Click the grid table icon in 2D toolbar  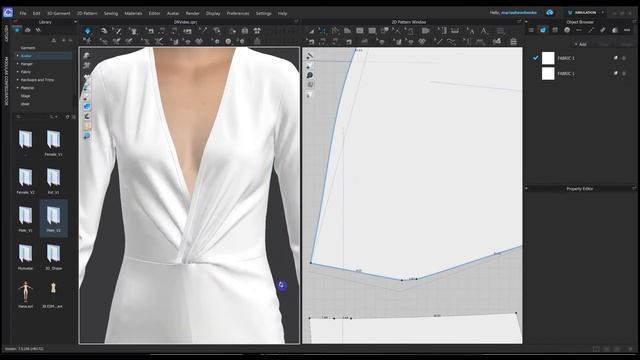pyautogui.click(x=513, y=41)
